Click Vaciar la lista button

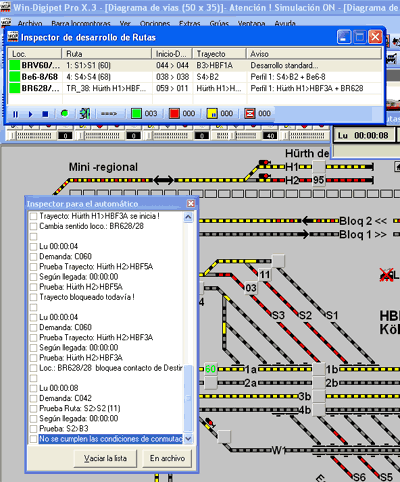pos(105,459)
